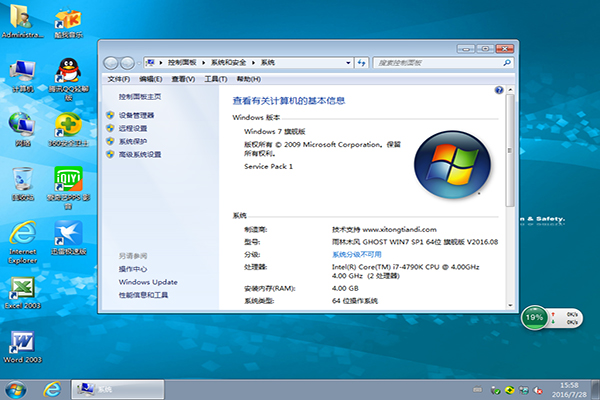Open the blue help question mark

pyautogui.click(x=499, y=90)
